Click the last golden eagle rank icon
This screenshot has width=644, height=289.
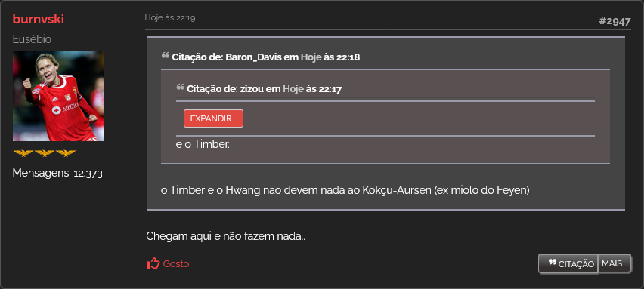pos(66,153)
